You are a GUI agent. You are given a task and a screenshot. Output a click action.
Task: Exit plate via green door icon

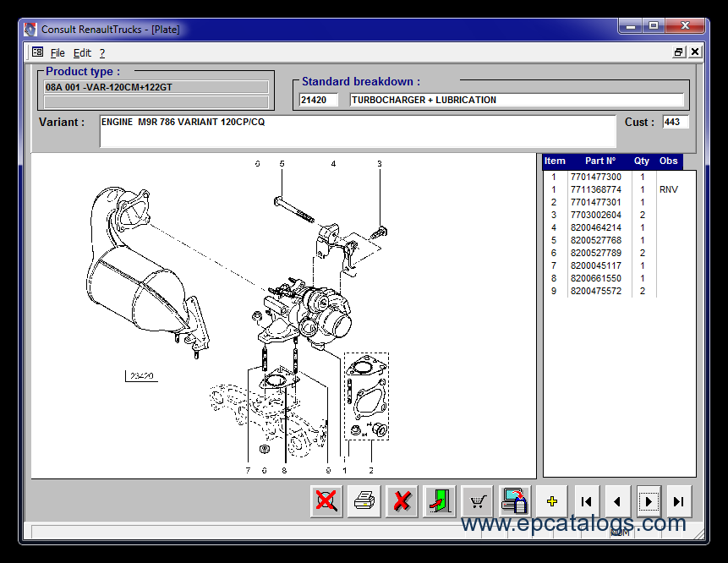coord(439,501)
